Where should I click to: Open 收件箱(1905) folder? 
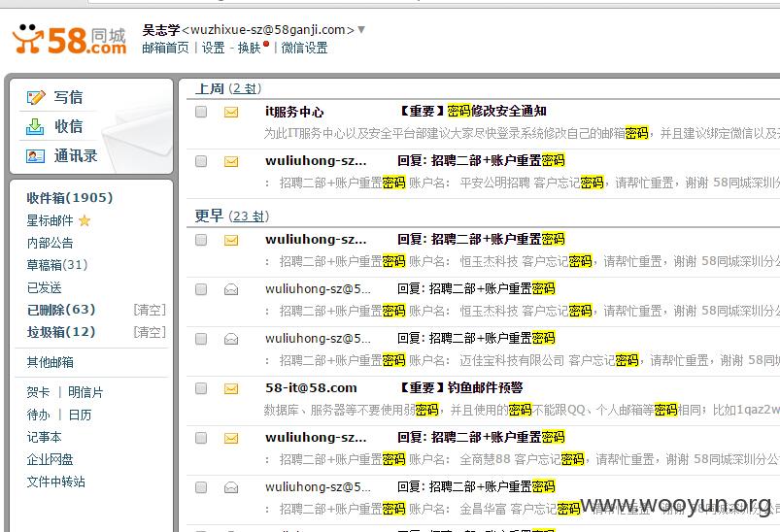[x=70, y=198]
